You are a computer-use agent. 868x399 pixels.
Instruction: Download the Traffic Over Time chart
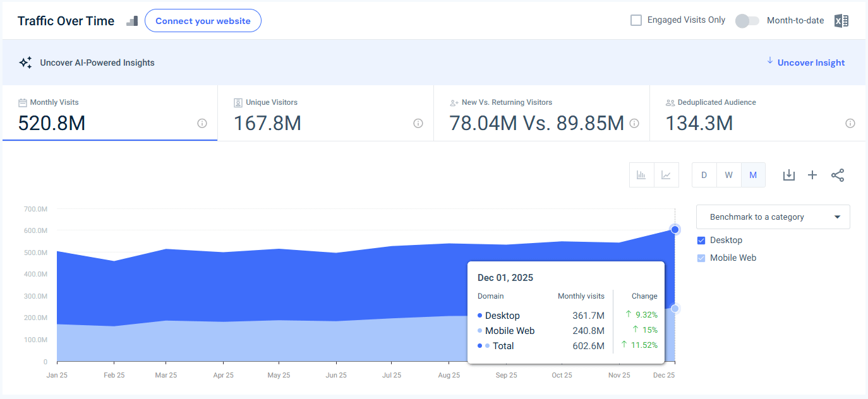point(788,175)
